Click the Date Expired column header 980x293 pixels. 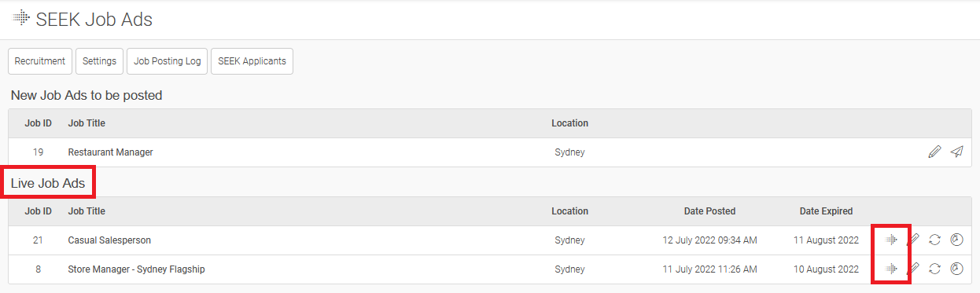coord(826,211)
